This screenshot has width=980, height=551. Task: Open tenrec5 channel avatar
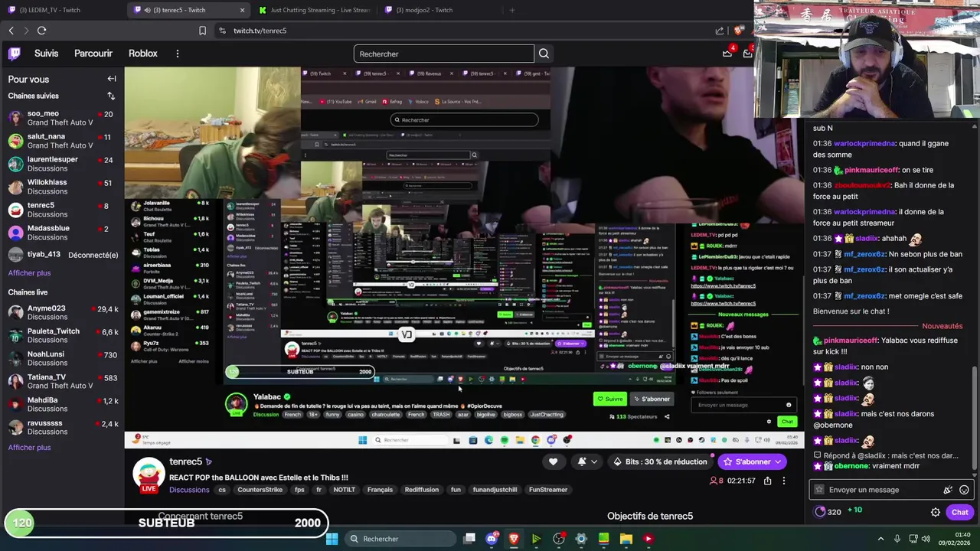pos(149,474)
